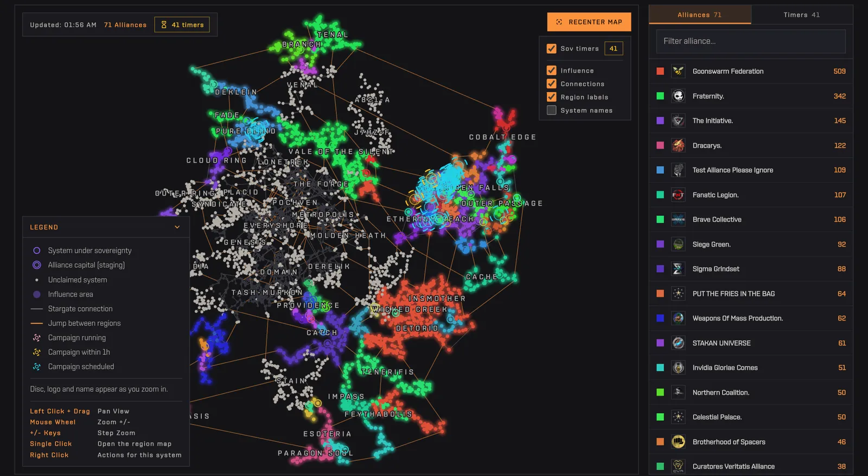
Task: Click Test Alliance Please Ignore blue swatch
Action: pyautogui.click(x=660, y=170)
